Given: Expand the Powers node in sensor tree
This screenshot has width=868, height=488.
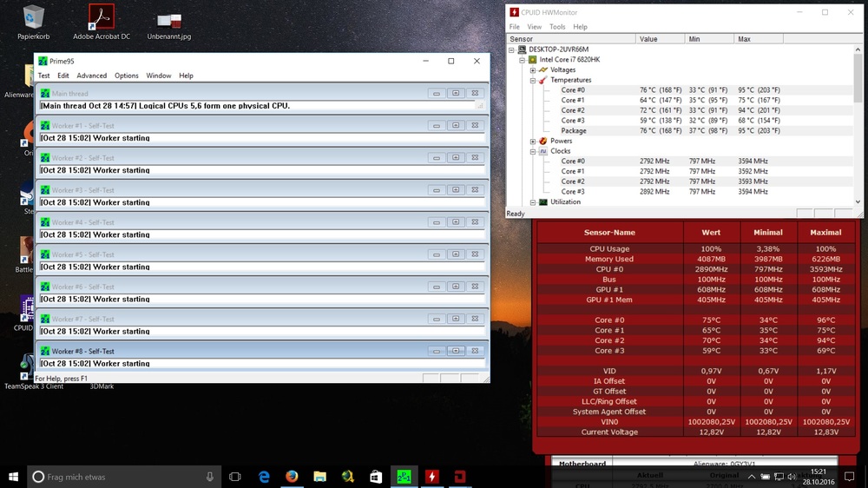Looking at the screenshot, I should point(533,141).
